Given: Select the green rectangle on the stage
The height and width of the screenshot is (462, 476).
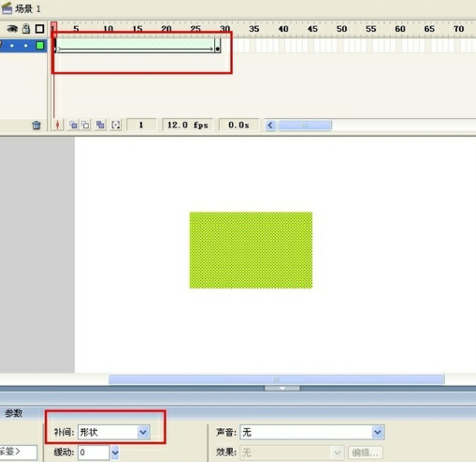Looking at the screenshot, I should pos(250,250).
